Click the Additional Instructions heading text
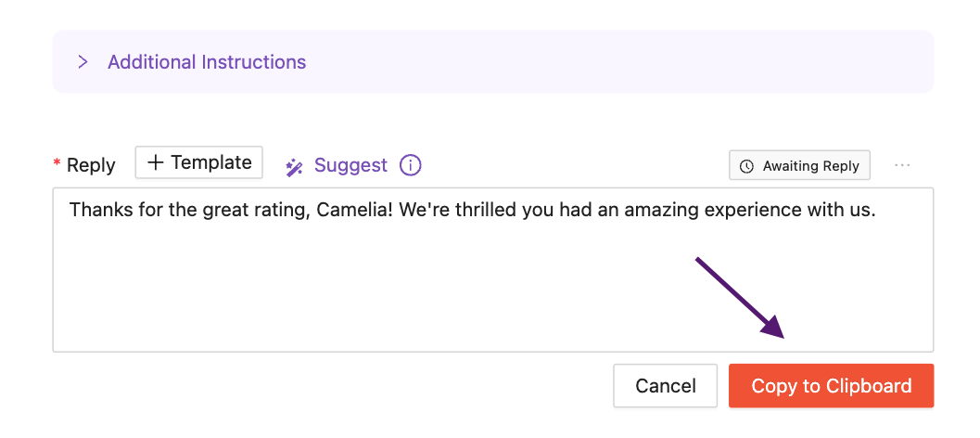The height and width of the screenshot is (438, 980). pyautogui.click(x=207, y=62)
